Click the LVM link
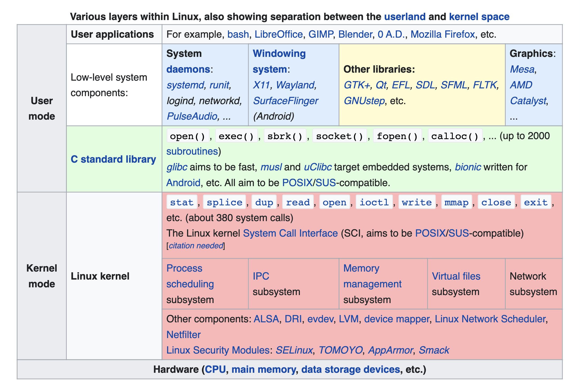The width and height of the screenshot is (580, 392). coord(349,319)
